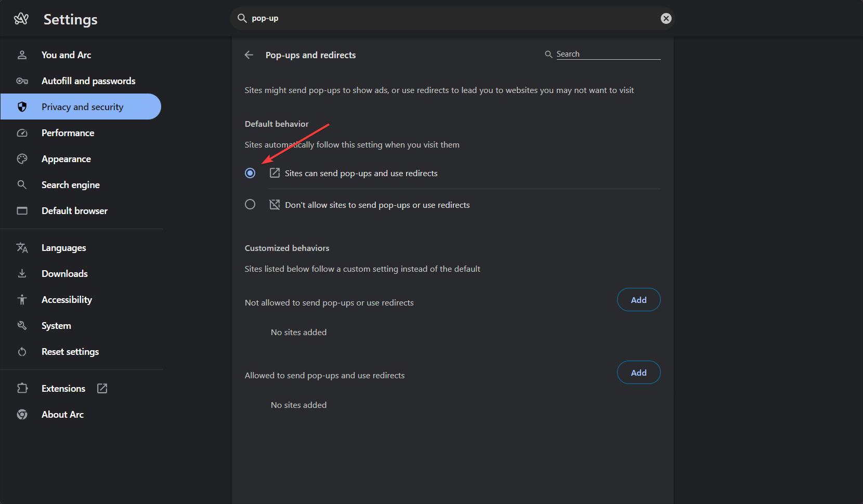Image resolution: width=863 pixels, height=504 pixels.
Task: Open Privacy and security section
Action: 81,107
